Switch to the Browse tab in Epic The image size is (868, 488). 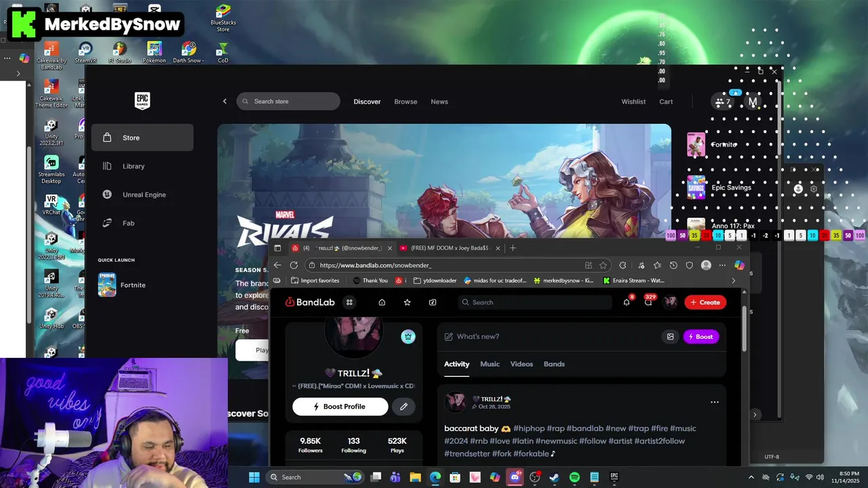pyautogui.click(x=406, y=102)
